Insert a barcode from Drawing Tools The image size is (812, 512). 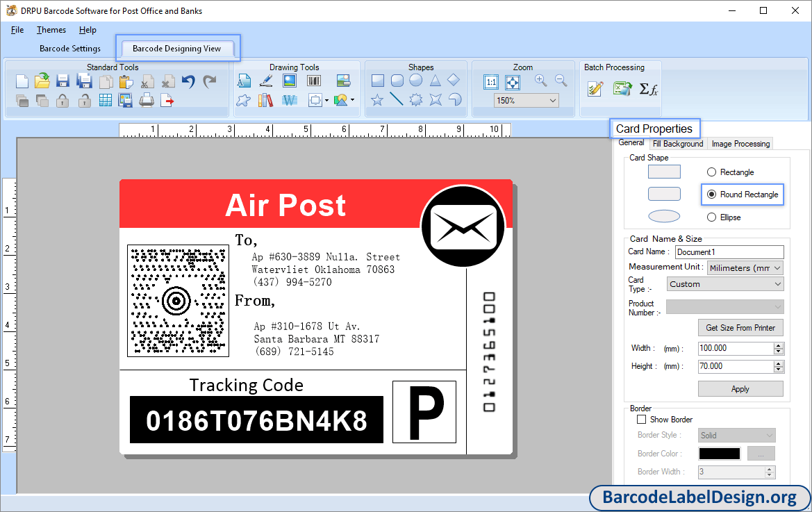tap(314, 81)
